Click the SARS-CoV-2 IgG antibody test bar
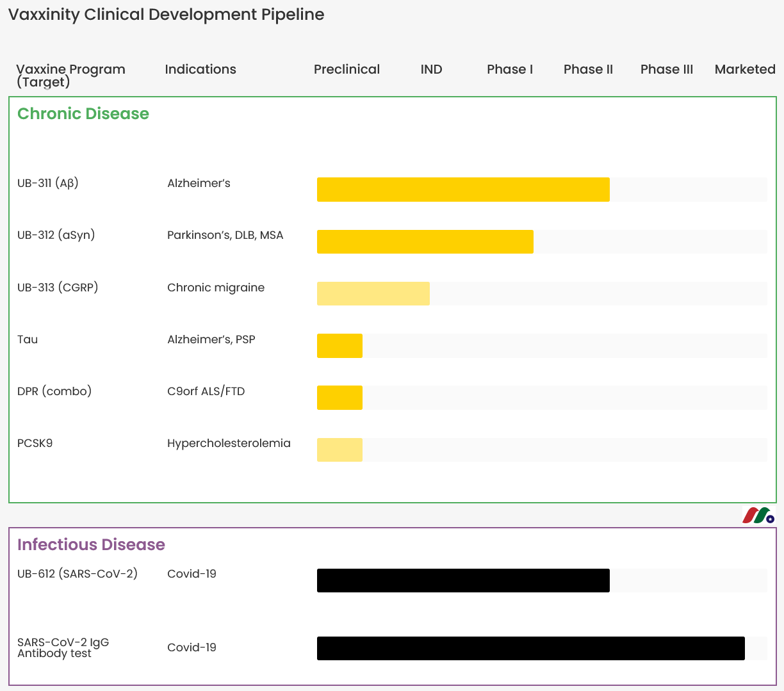 pyautogui.click(x=531, y=648)
